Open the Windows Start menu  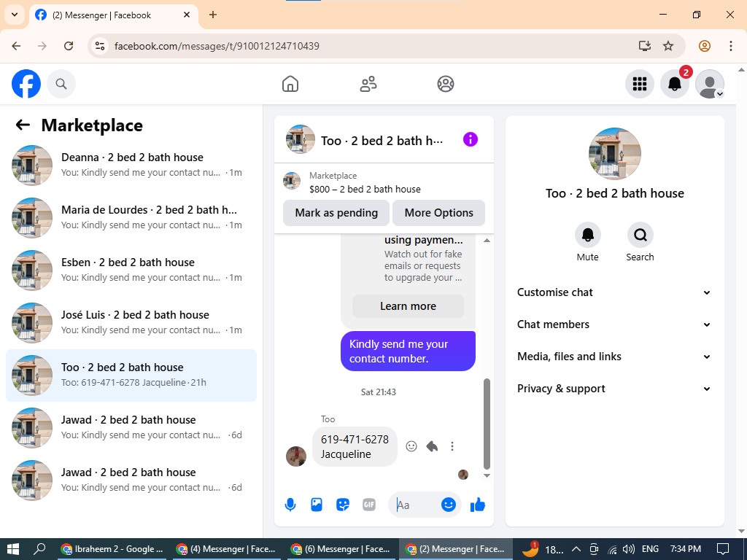click(13, 549)
